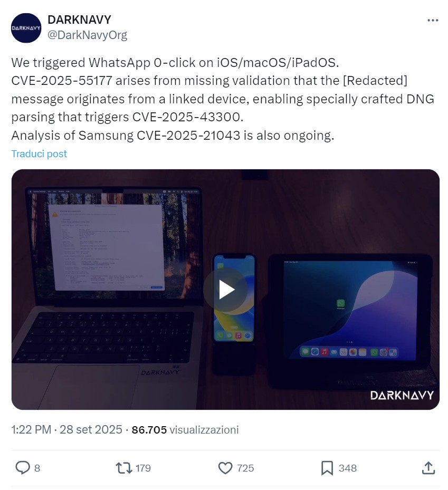448x490 pixels.
Task: Click the iPad WhatsApp icon in video
Action: coord(340,303)
